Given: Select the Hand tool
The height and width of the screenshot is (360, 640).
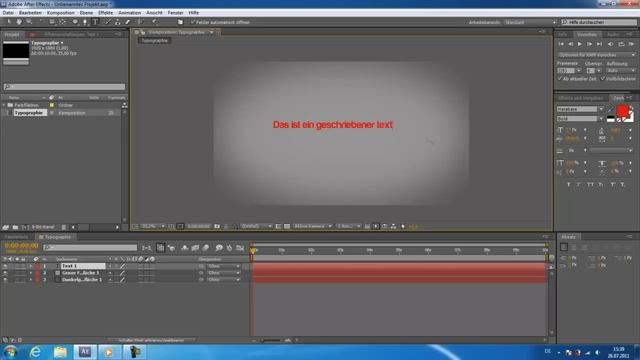Looking at the screenshot, I should point(19,22).
